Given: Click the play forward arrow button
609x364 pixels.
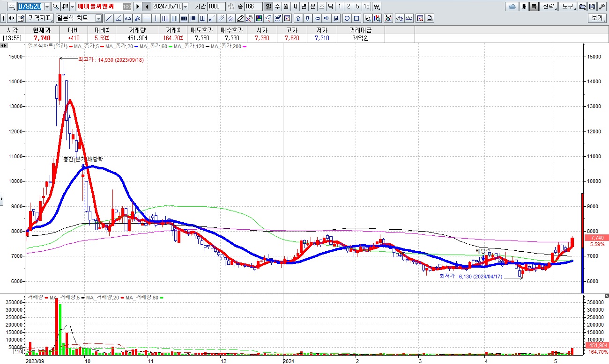Looking at the screenshot, I should pos(138,7).
